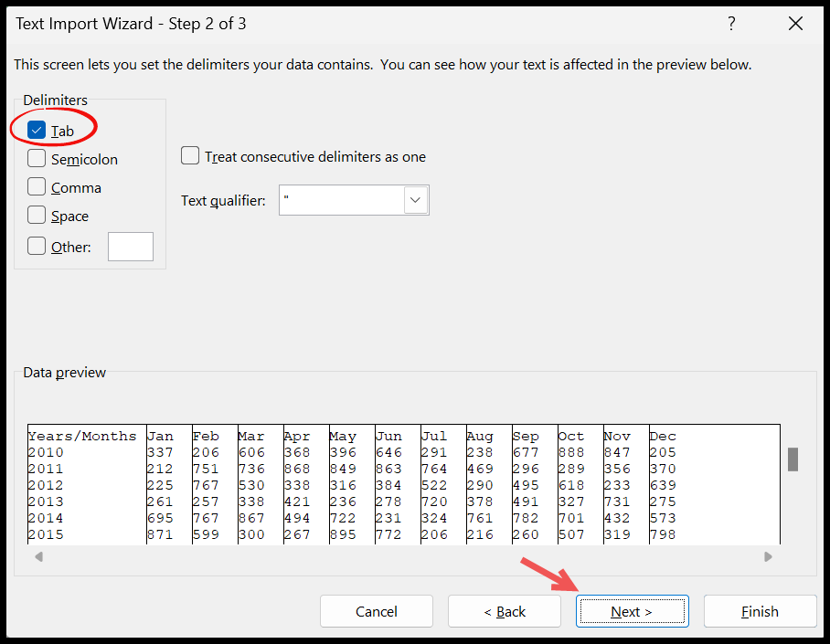830x644 pixels.
Task: Click the 2014 row label in preview
Action: [x=46, y=518]
